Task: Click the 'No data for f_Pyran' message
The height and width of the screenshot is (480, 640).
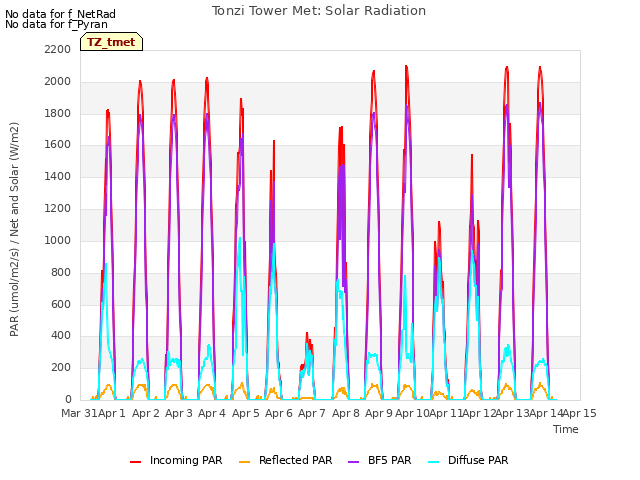Action: click(x=56, y=24)
